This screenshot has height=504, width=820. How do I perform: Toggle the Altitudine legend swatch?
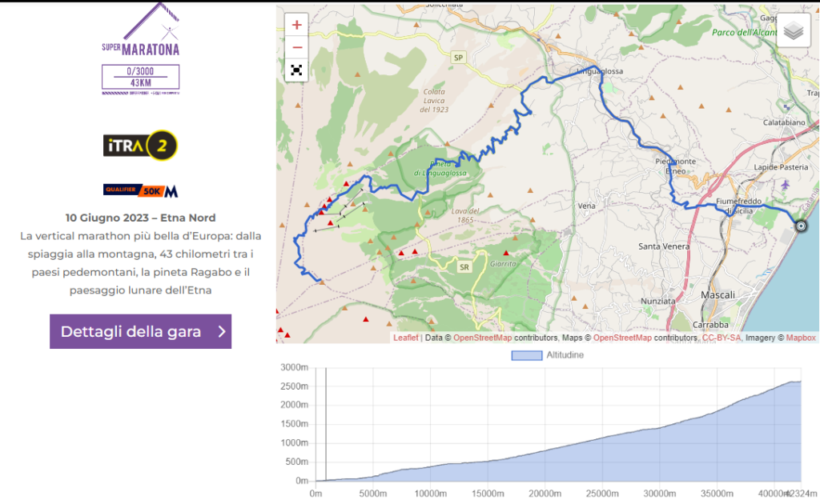[x=527, y=355]
